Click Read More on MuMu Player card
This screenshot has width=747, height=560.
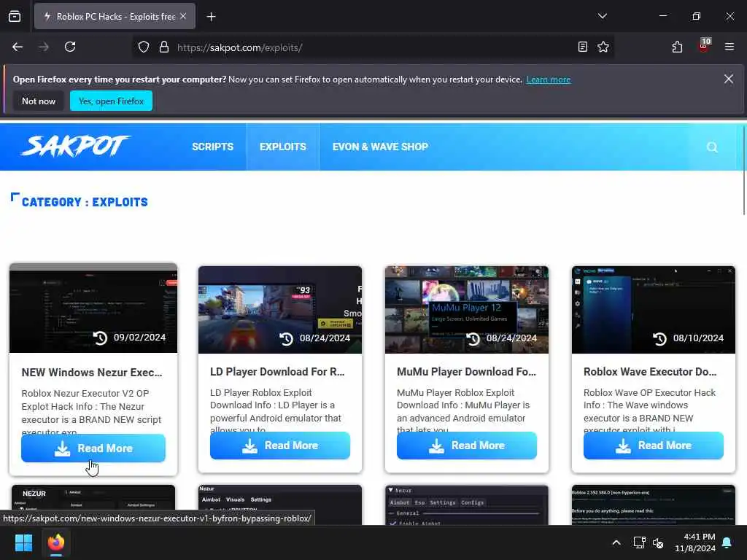pyautogui.click(x=467, y=446)
